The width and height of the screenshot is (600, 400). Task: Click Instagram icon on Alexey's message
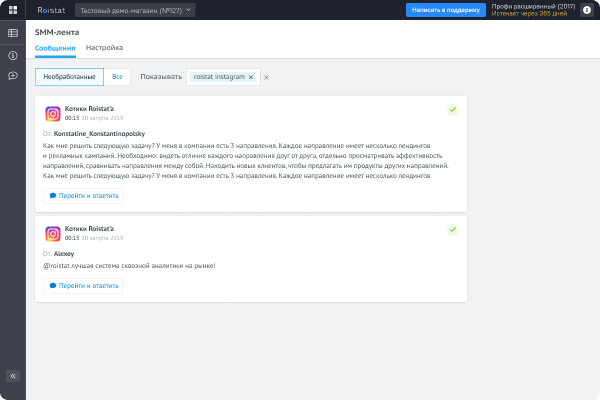(x=53, y=233)
